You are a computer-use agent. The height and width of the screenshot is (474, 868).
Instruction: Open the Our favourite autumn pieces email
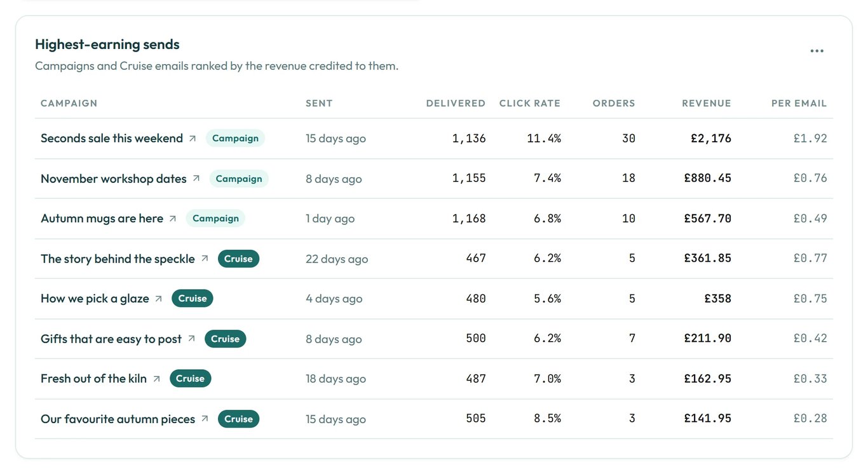click(x=118, y=419)
